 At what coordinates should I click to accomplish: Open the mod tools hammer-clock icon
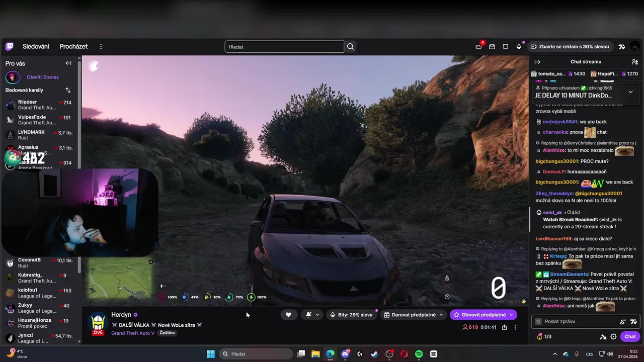pos(603,337)
